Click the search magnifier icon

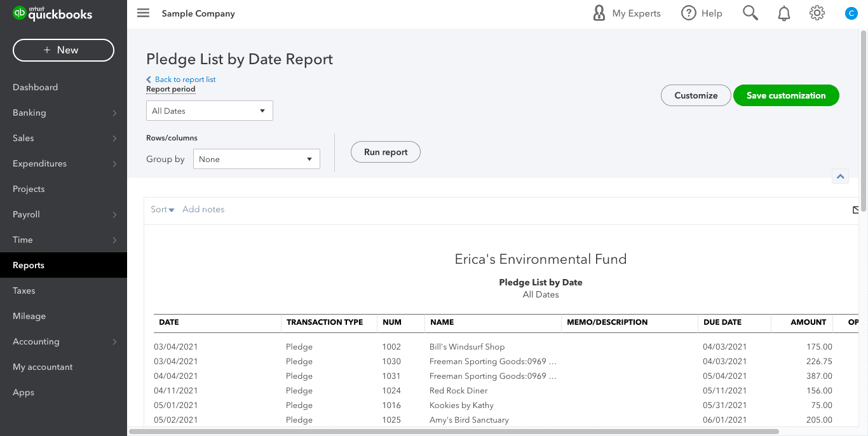(750, 13)
